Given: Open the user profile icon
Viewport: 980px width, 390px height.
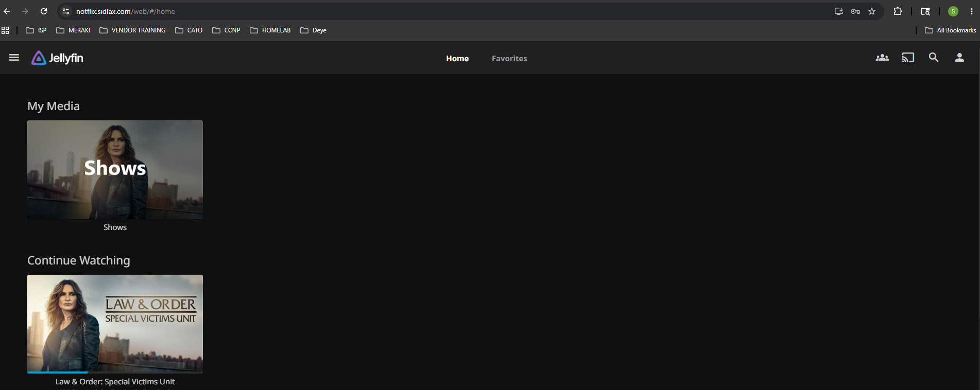Looking at the screenshot, I should click(959, 58).
